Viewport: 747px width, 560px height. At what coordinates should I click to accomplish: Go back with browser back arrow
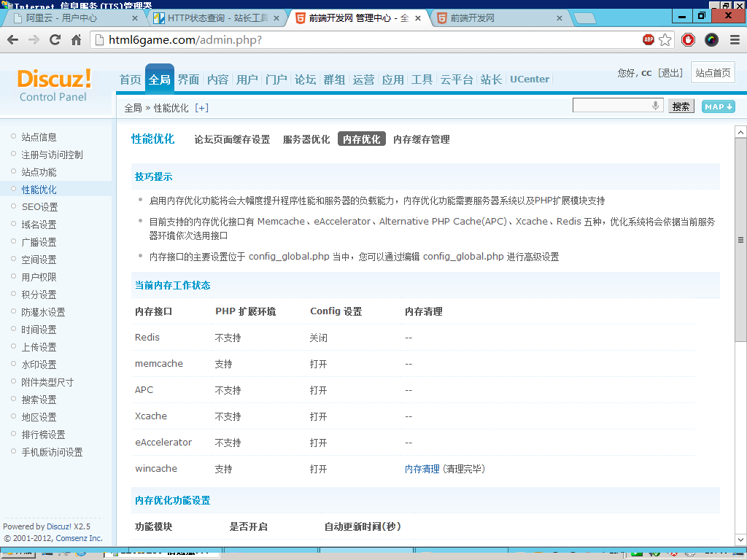coord(13,40)
